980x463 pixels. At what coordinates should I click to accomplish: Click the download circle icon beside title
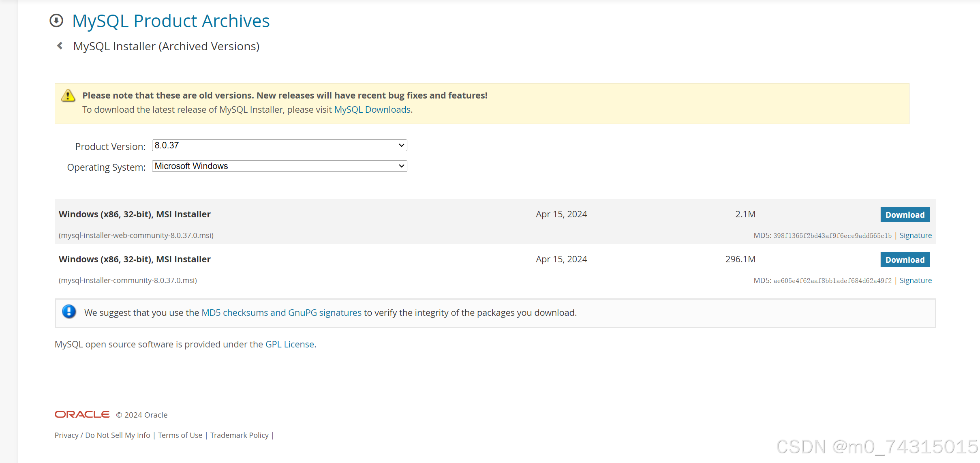click(x=56, y=21)
